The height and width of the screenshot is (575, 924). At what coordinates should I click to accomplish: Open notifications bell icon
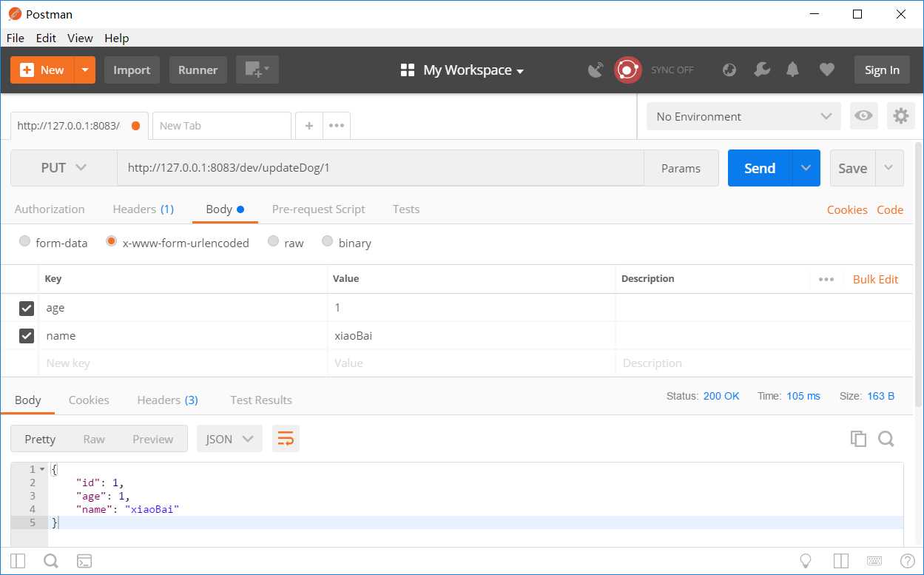(793, 70)
